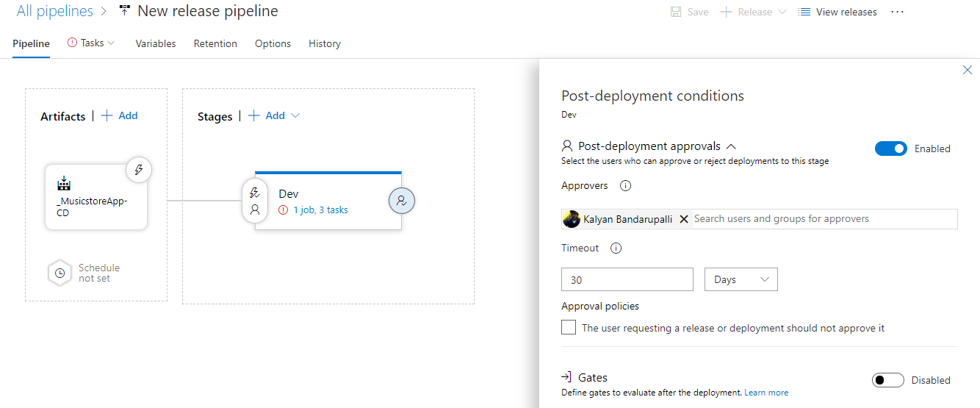Disable the Post-deployment approvals toggle
Image resolution: width=980 pixels, height=408 pixels.
[891, 148]
